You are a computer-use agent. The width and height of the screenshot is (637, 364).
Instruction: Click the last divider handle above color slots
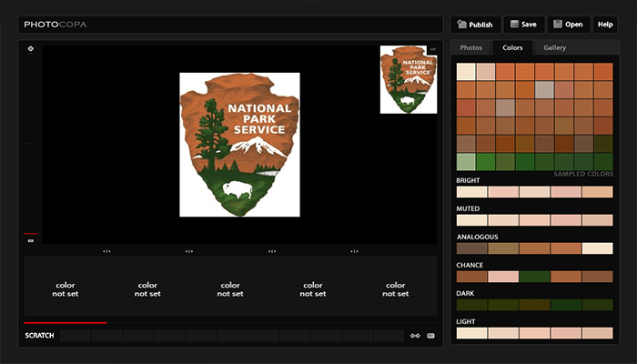(x=355, y=251)
